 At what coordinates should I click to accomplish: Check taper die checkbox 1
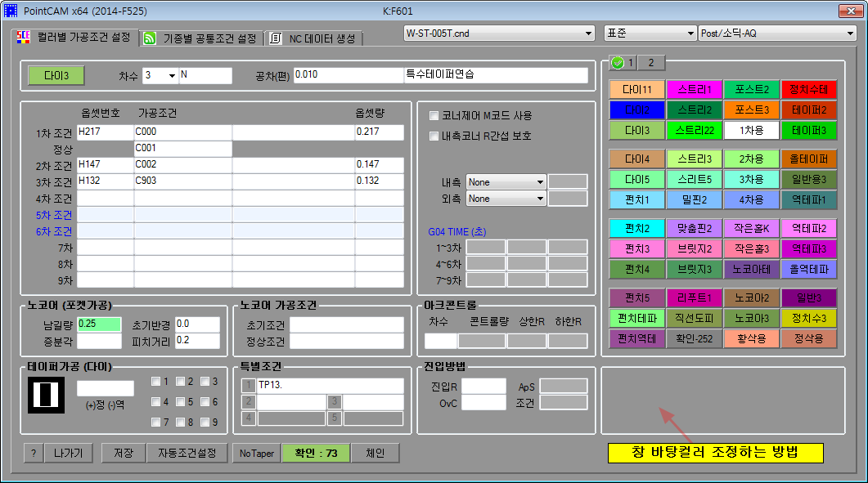tap(155, 381)
